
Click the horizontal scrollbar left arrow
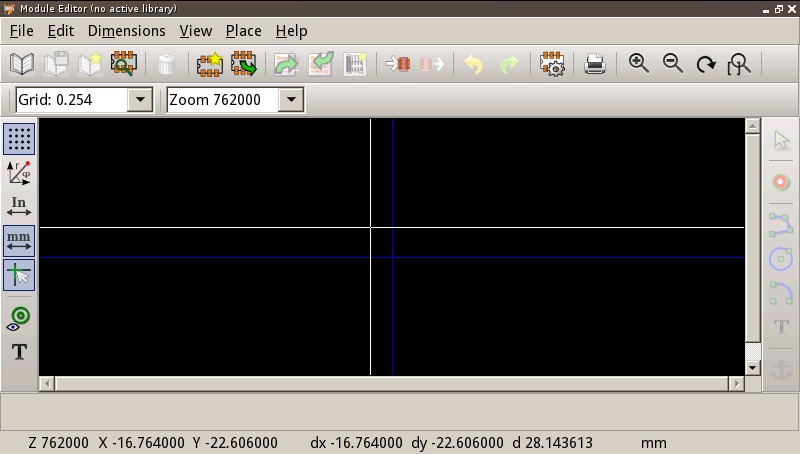[x=47, y=384]
